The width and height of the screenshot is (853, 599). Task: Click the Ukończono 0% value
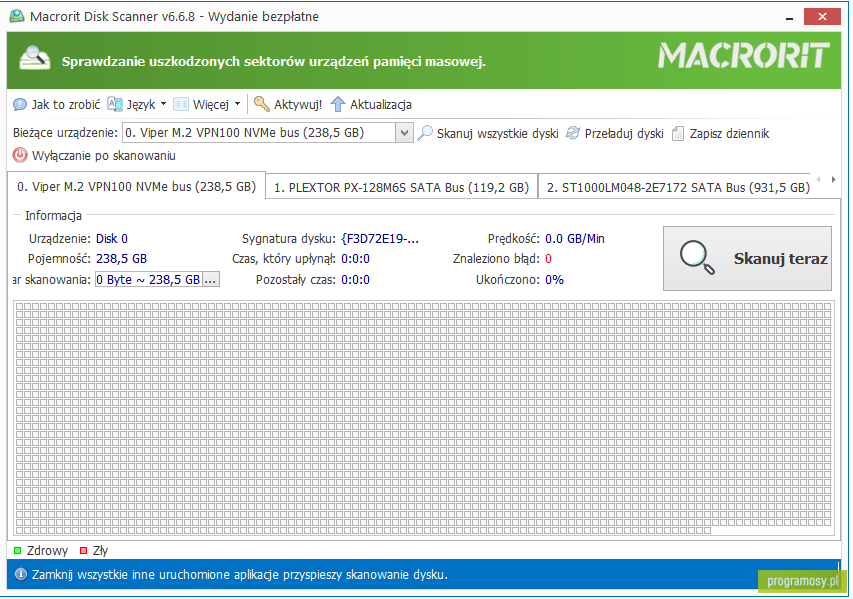pyautogui.click(x=554, y=280)
